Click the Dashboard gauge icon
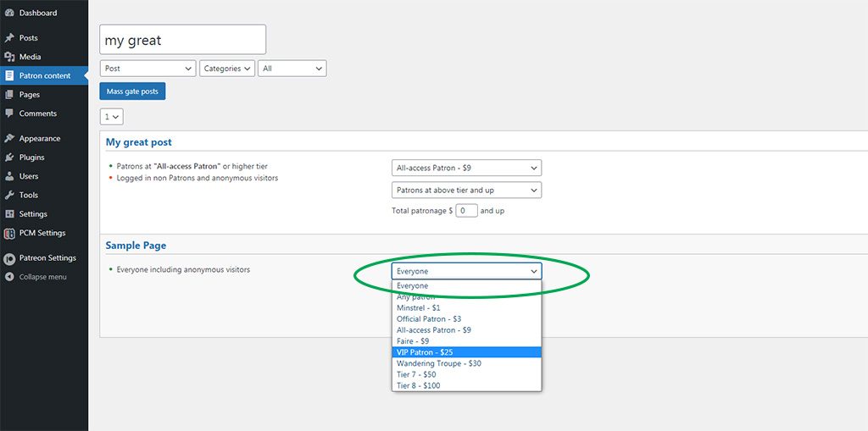868x431 pixels. click(x=8, y=13)
